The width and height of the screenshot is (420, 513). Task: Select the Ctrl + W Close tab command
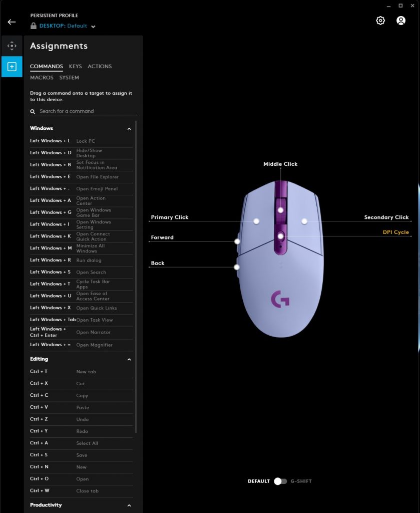[x=82, y=491]
